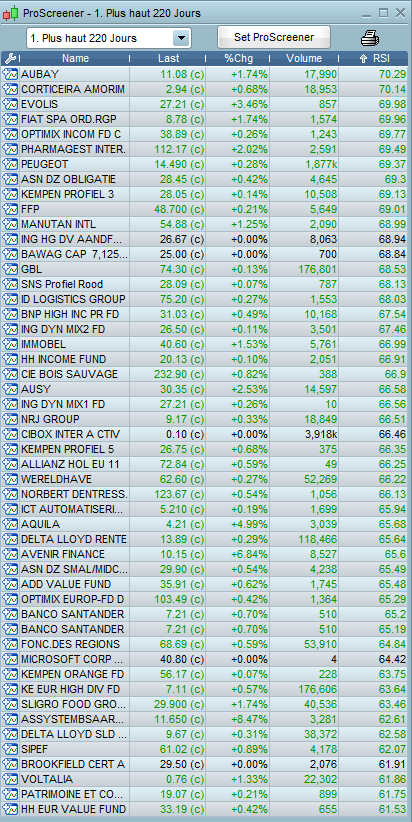Open the chart icon for FONC.DES REGIONS

click(10, 644)
